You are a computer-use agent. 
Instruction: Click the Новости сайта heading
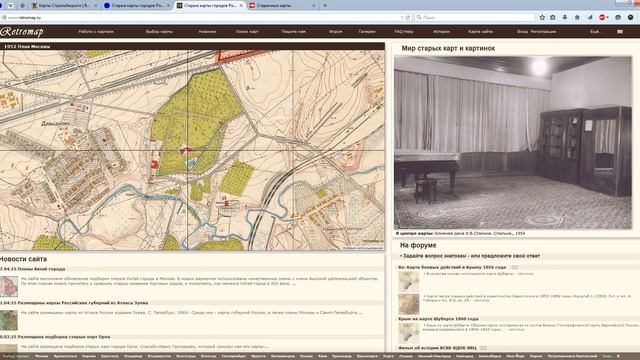[23, 259]
